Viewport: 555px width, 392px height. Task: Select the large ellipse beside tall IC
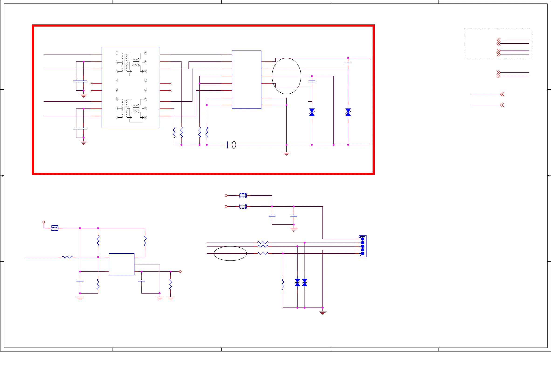coord(286,76)
